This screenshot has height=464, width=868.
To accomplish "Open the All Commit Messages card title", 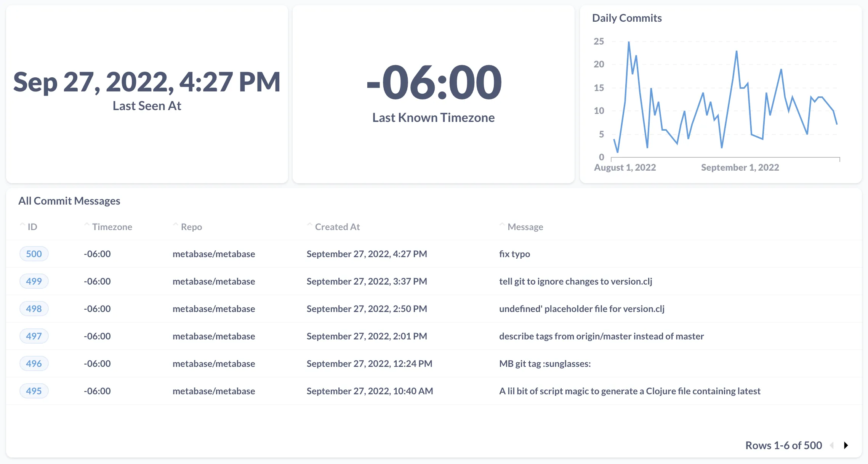I will (69, 201).
